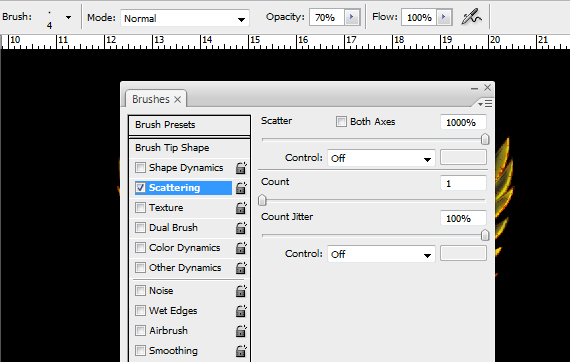Enable the Wet Edges checkbox
The image size is (570, 362).
point(140,310)
